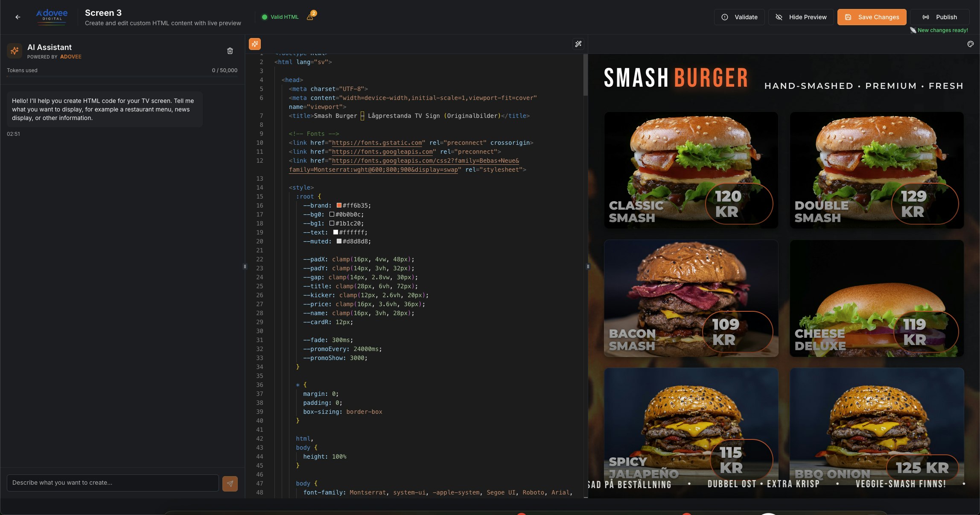
Task: Send a message with the paper plane icon
Action: [x=230, y=484]
